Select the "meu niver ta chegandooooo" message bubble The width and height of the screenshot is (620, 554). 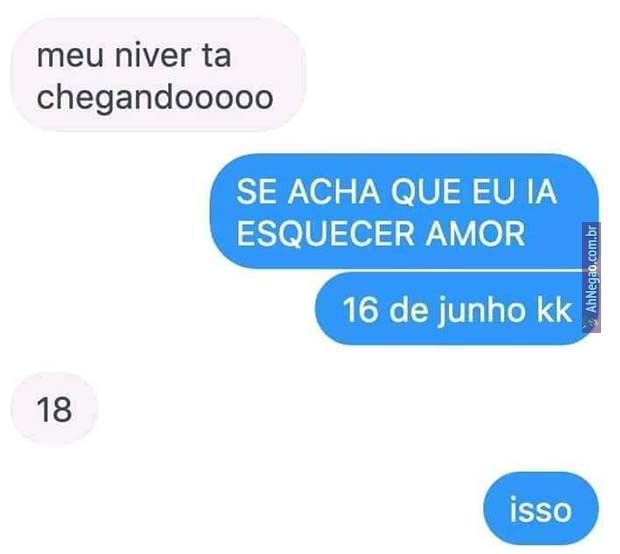(x=158, y=74)
